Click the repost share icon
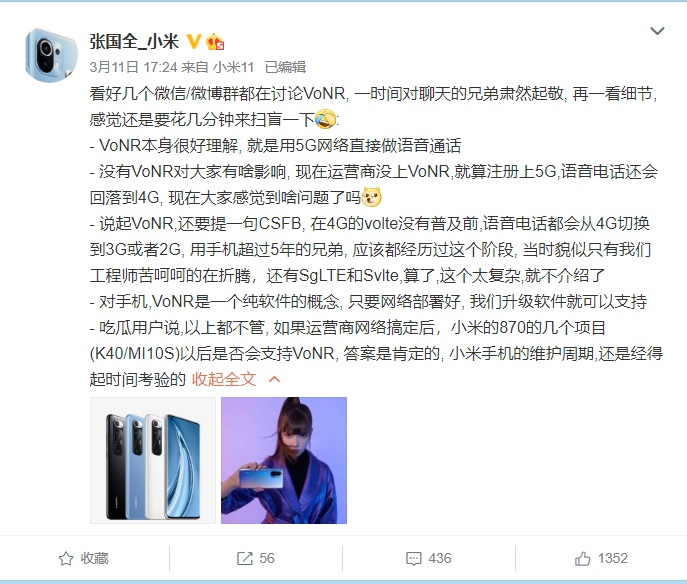The width and height of the screenshot is (687, 584). coord(244,558)
